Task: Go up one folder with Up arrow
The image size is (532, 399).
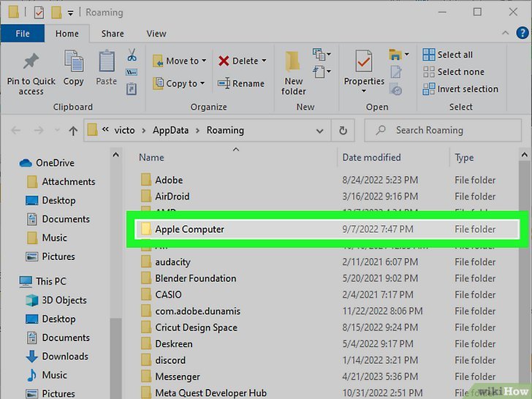Action: pyautogui.click(x=73, y=131)
